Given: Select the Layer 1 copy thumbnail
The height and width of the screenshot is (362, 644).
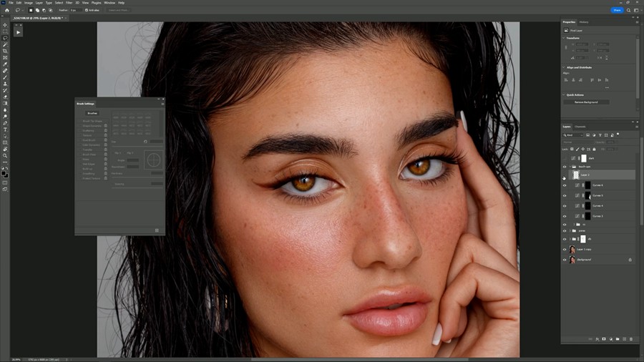Looking at the screenshot, I should 572,250.
